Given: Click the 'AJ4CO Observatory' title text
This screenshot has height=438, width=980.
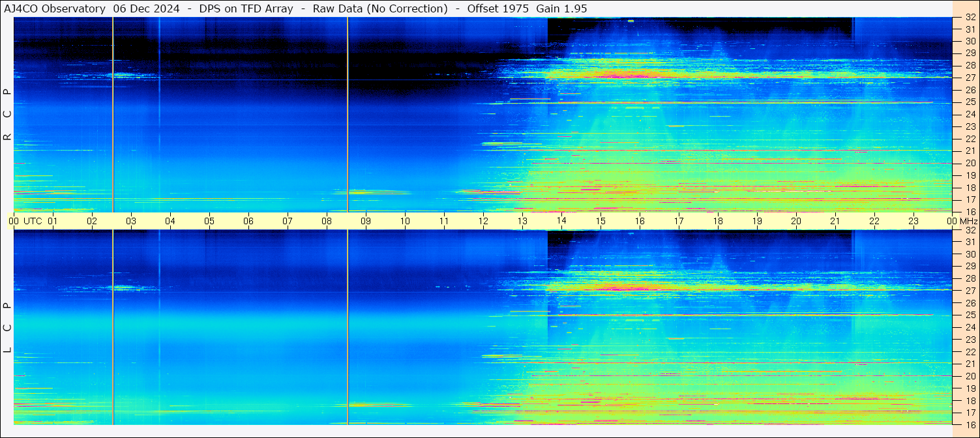Looking at the screenshot, I should point(55,8).
